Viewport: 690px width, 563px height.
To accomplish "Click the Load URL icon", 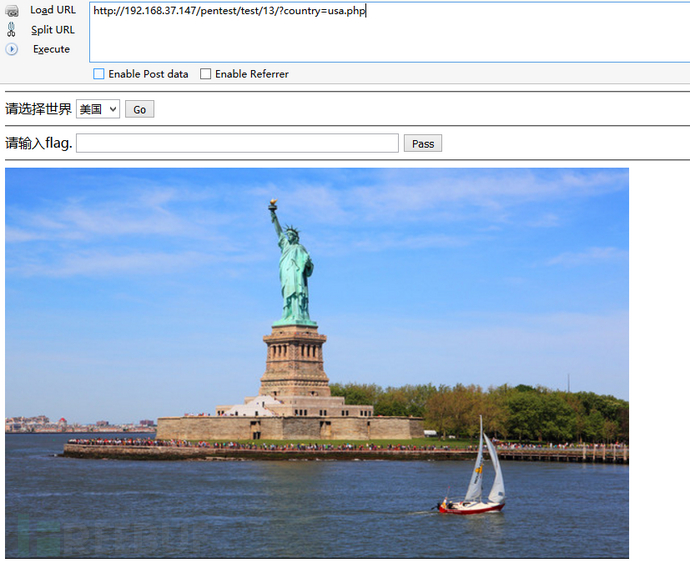I will point(12,11).
